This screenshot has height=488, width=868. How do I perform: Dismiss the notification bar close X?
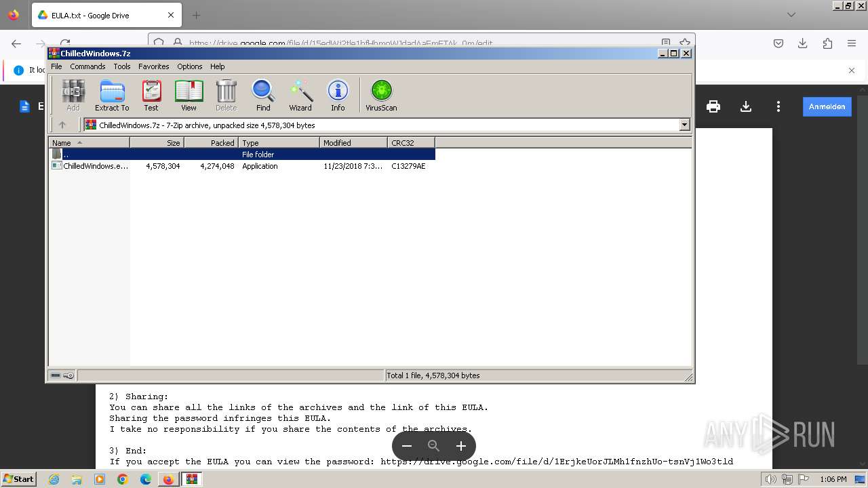pyautogui.click(x=852, y=70)
